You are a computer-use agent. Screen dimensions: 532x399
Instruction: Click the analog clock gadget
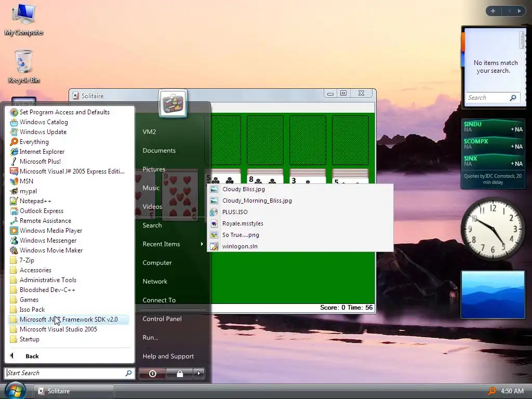point(493,229)
